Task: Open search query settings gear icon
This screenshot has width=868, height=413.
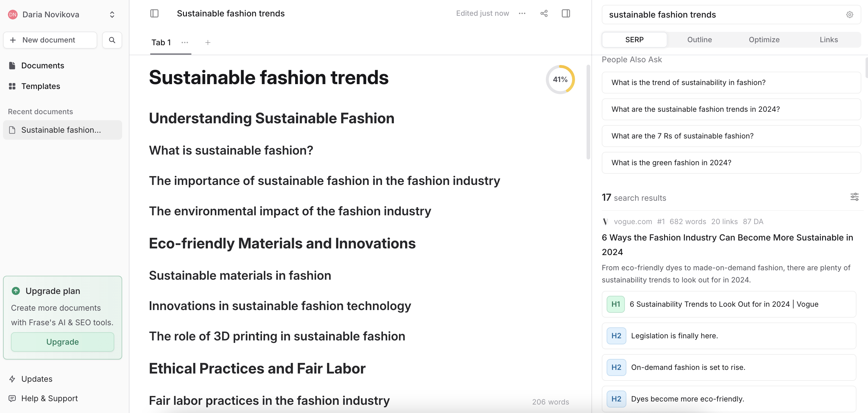Action: point(849,15)
